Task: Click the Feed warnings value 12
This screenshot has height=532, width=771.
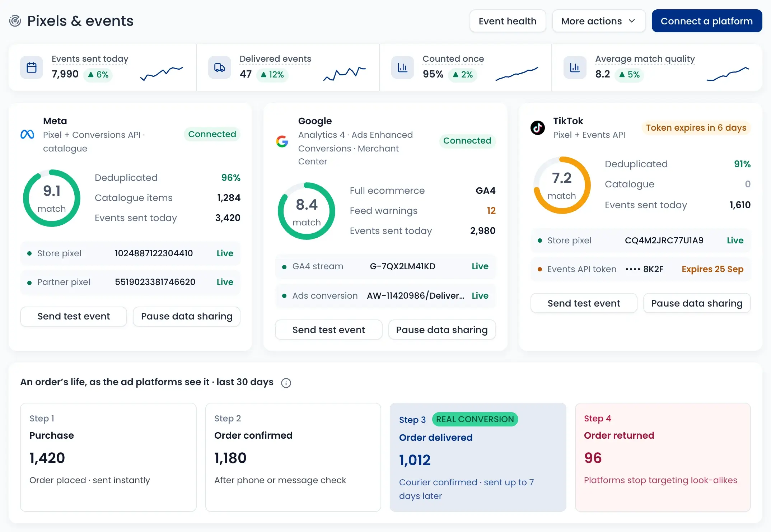Action: tap(491, 211)
